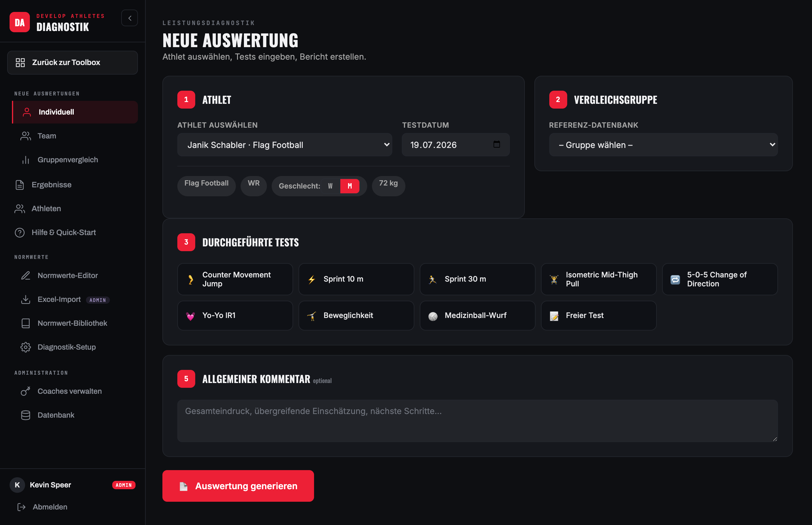
Task: Open Gruppenvergleich in the sidebar
Action: [x=75, y=160]
